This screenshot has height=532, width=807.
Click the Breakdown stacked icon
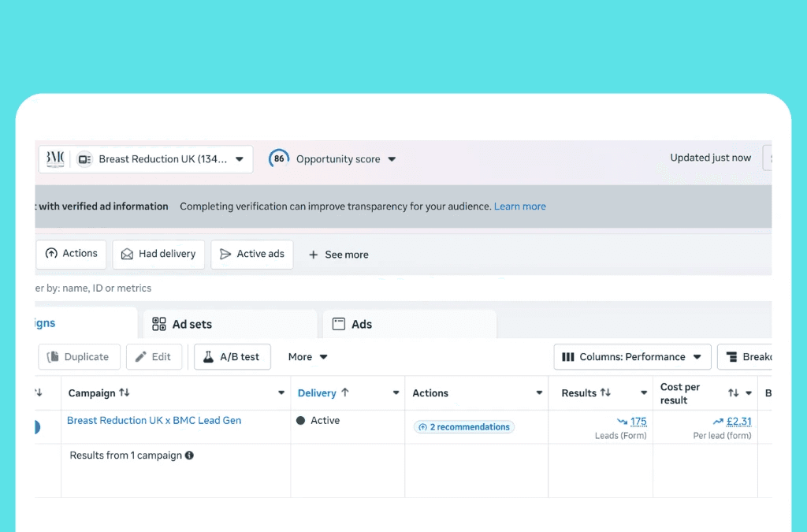point(731,357)
